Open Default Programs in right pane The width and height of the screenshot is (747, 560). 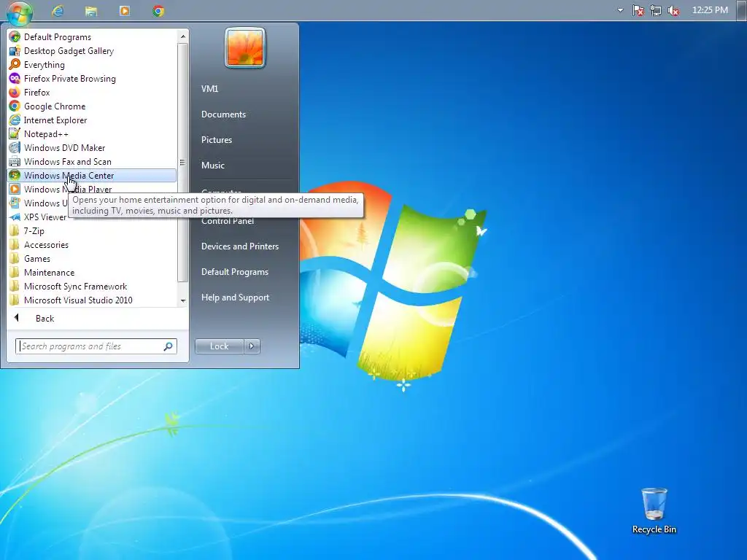coord(234,272)
